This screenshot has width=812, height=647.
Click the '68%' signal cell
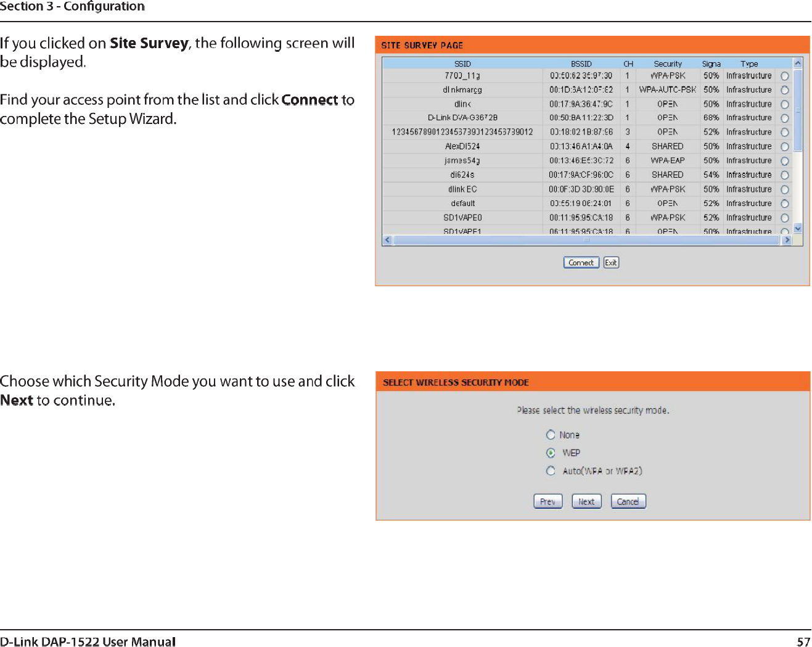[x=712, y=118]
